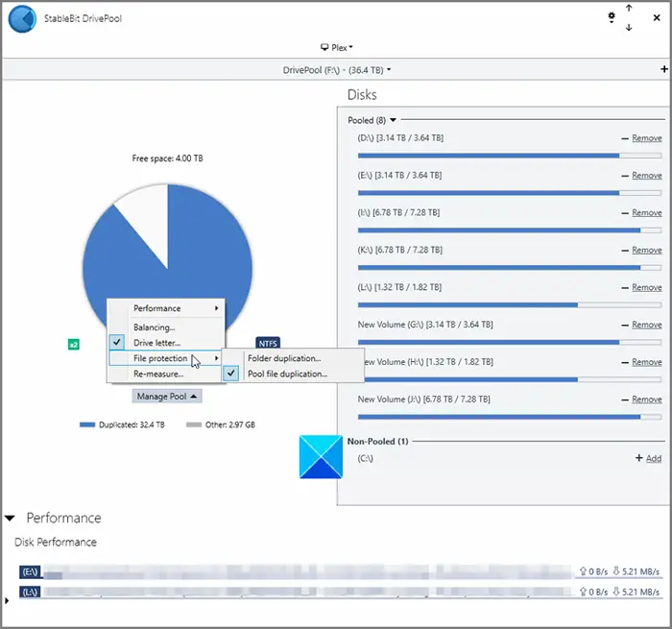This screenshot has width=672, height=629.
Task: Click the (D:\) disk usage bar
Action: (x=510, y=156)
